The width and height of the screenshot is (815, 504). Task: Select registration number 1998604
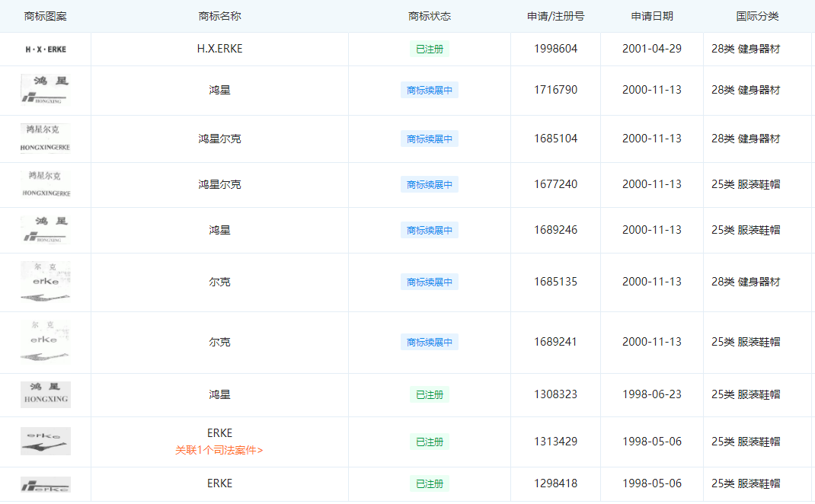coord(555,49)
